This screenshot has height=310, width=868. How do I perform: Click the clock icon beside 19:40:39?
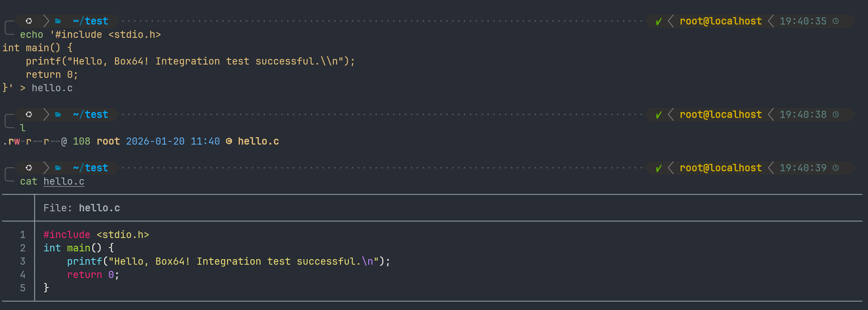(x=835, y=168)
